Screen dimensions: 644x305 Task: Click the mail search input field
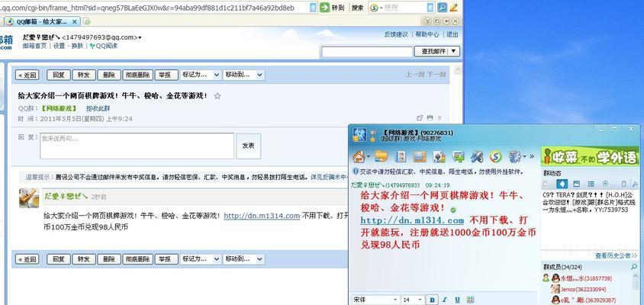[x=367, y=52]
